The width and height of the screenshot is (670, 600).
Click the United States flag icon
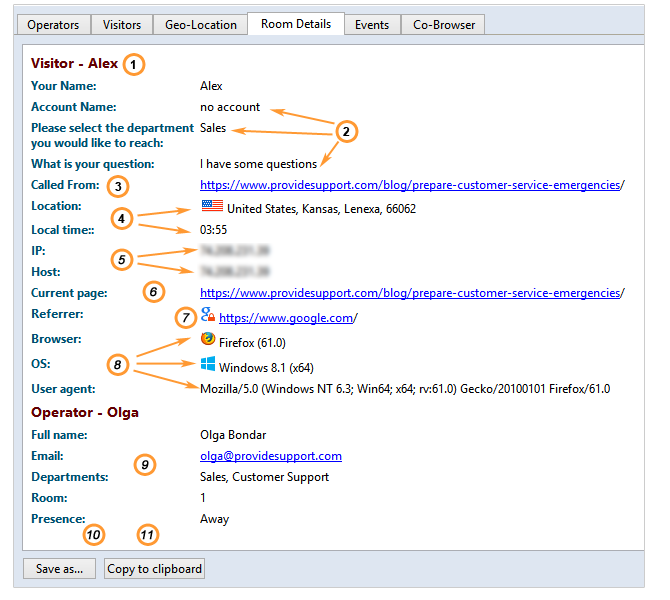pyautogui.click(x=211, y=207)
